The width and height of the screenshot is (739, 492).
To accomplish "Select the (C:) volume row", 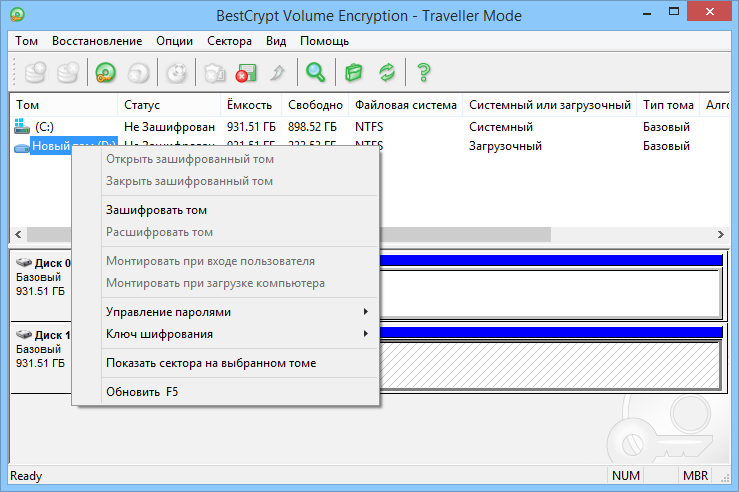I will pos(370,127).
